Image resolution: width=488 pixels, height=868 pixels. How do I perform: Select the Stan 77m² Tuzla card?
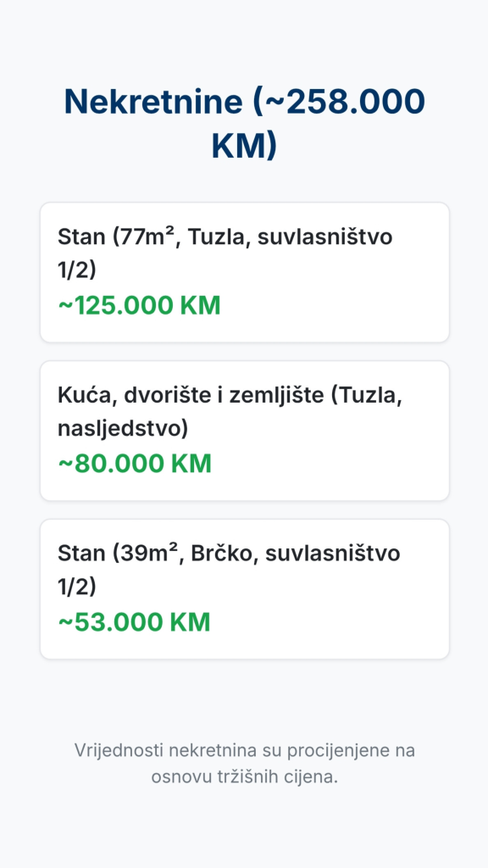pos(244,272)
